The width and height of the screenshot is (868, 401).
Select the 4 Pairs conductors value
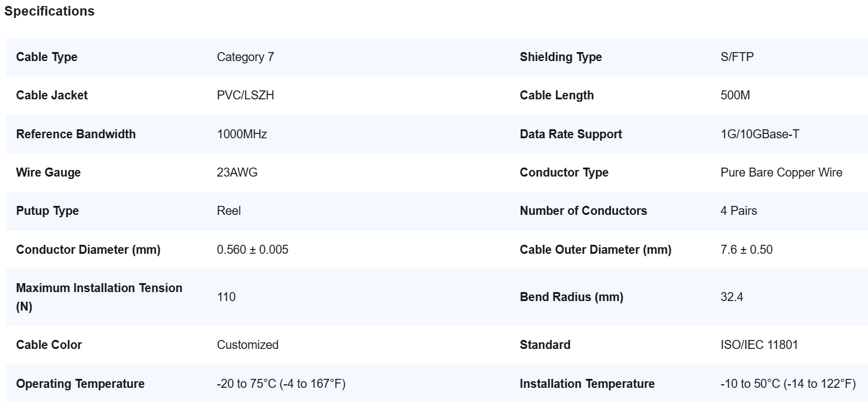[x=739, y=211]
